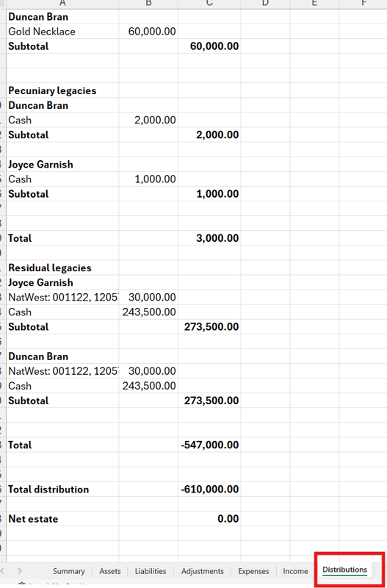Open the Expenses sheet tab
The height and width of the screenshot is (588, 387).
pos(253,571)
